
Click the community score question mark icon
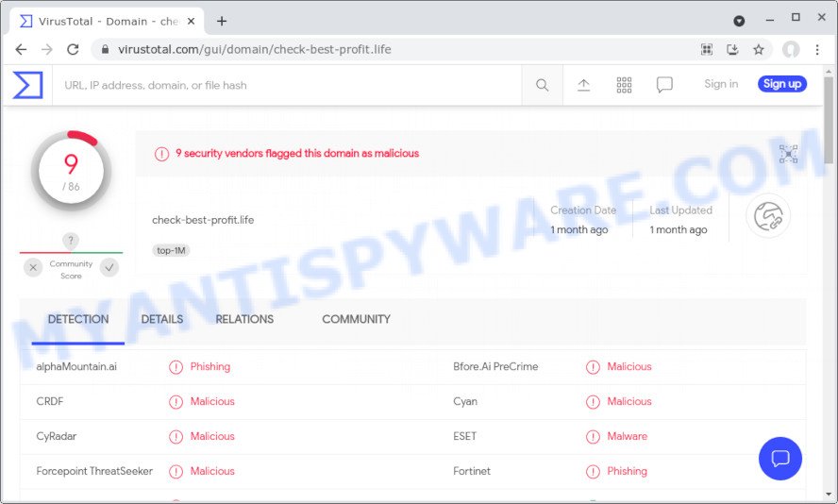pos(71,241)
